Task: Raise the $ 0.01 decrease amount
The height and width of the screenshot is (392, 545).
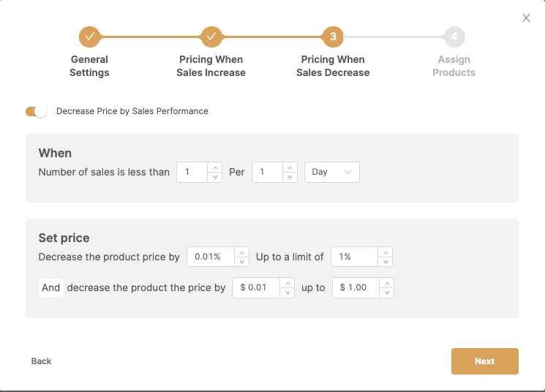Action: click(287, 283)
